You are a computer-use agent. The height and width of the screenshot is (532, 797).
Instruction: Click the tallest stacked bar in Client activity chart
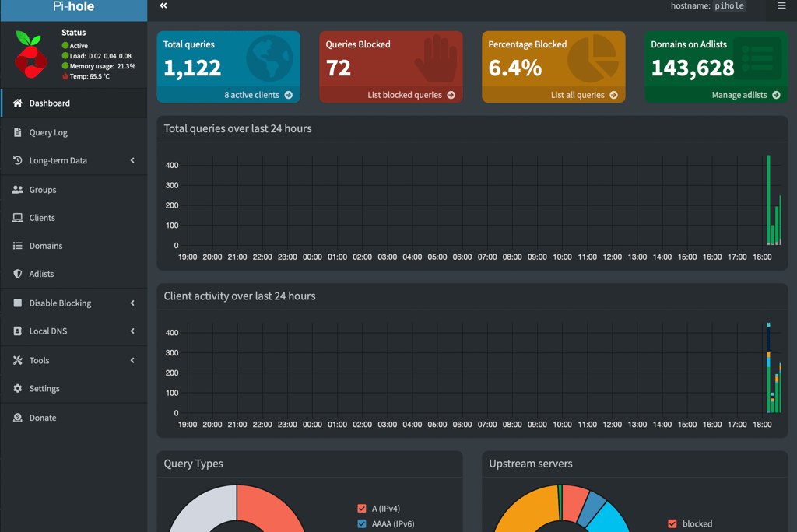768,367
